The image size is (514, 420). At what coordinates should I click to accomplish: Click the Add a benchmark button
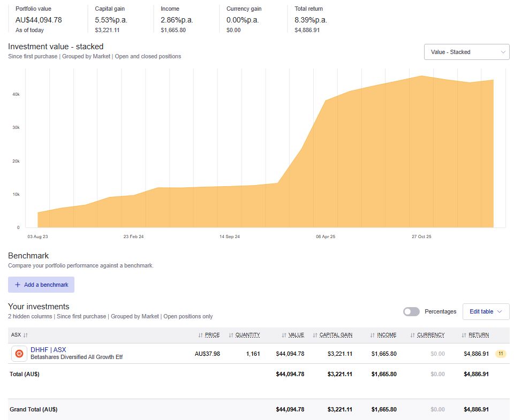(x=41, y=285)
